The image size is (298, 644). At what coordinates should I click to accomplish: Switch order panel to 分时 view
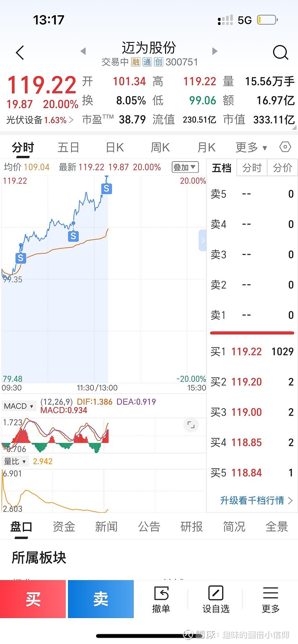[x=252, y=168]
